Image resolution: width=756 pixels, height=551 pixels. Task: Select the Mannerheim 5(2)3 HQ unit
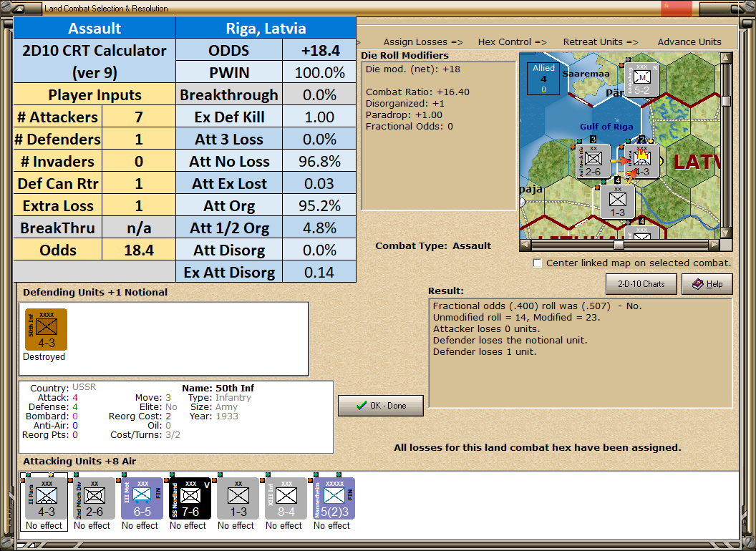pyautogui.click(x=334, y=499)
